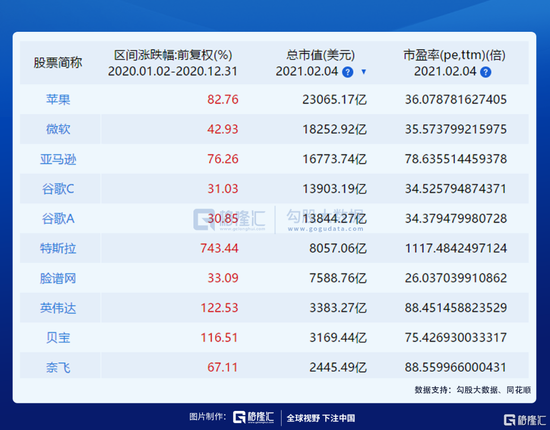Screen dimensions: 550x430
Task: Open the 苹果 stock link
Action: tap(58, 100)
